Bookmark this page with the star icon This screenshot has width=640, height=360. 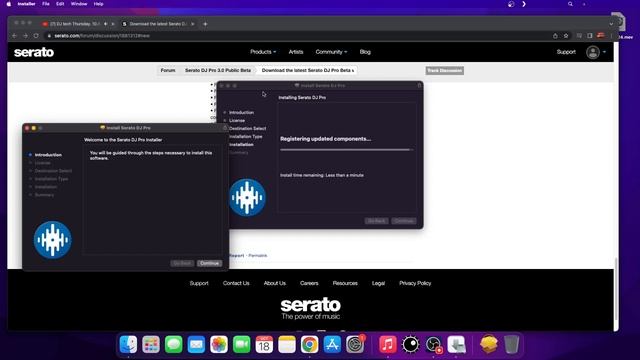[x=566, y=36]
